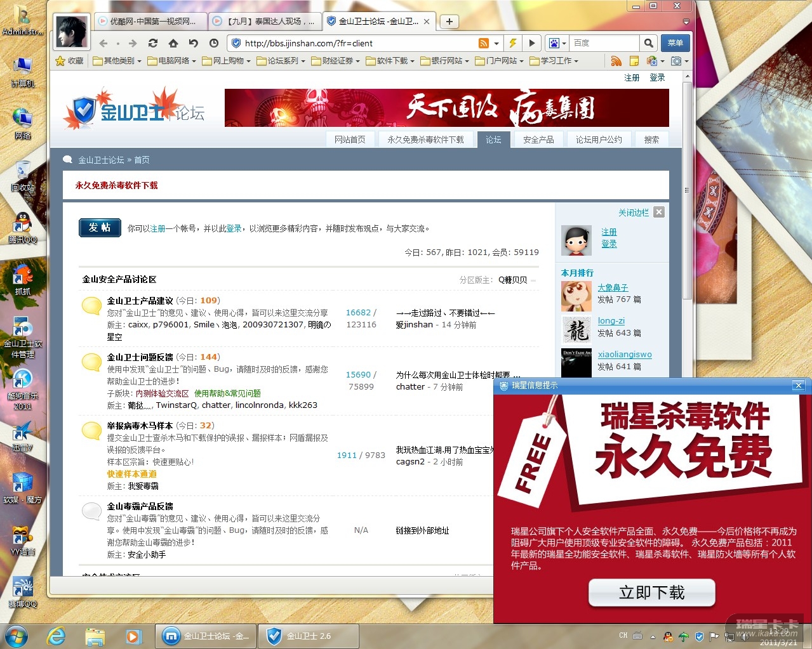This screenshot has height=649, width=812.
Task: Open the 回收站 desktop icon
Action: click(23, 176)
